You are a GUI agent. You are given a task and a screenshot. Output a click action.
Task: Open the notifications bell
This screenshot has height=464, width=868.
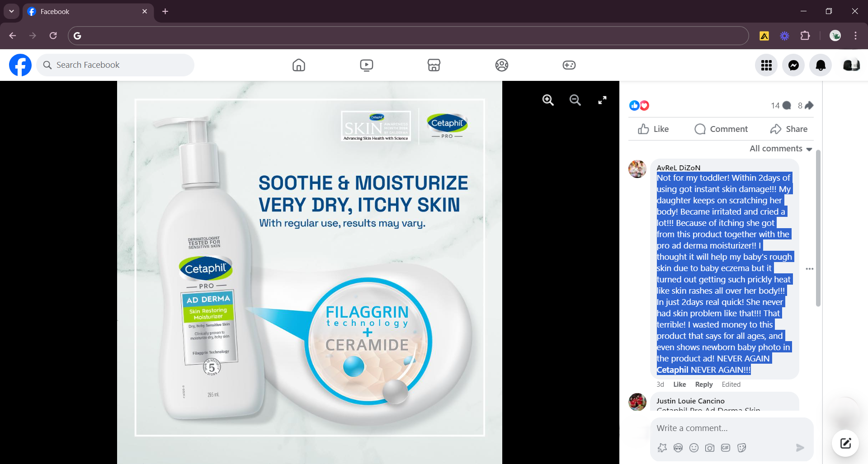(821, 66)
